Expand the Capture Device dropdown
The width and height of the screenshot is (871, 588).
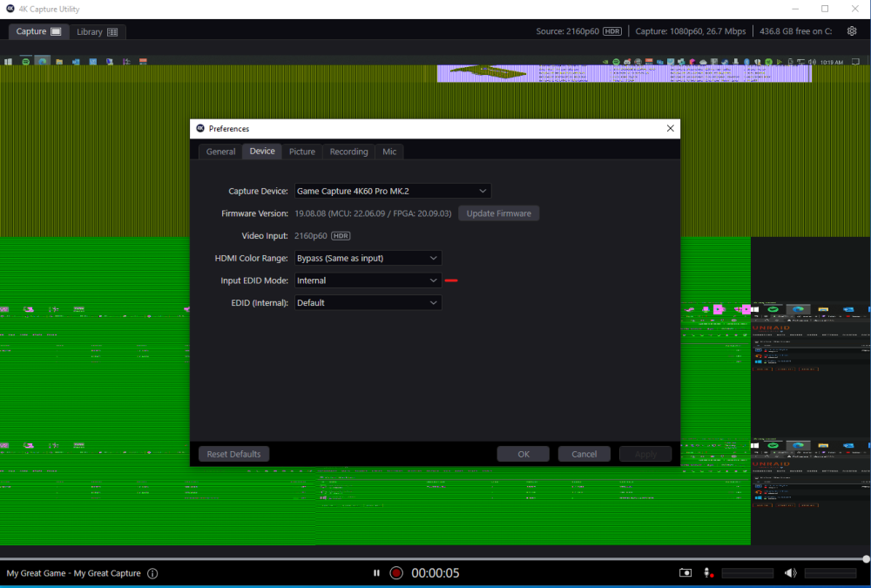click(393, 191)
